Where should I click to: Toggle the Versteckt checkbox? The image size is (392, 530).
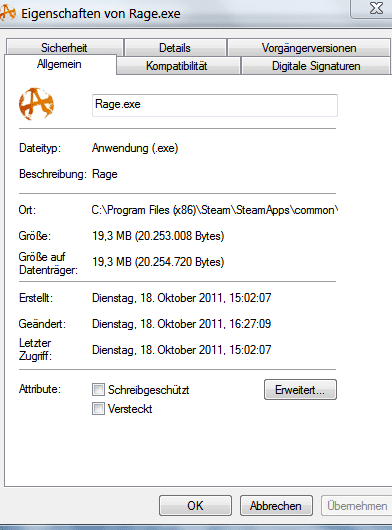click(x=98, y=409)
